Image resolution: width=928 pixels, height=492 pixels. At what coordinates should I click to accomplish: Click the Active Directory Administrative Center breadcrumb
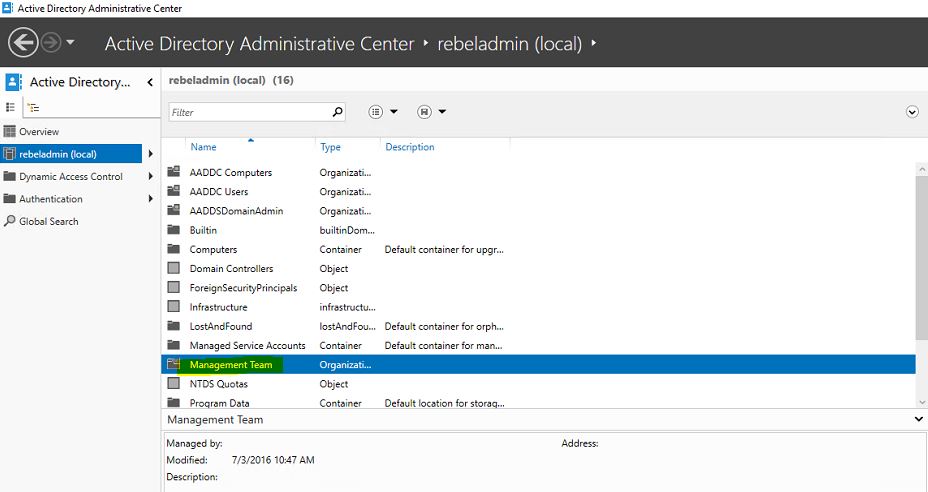[259, 44]
